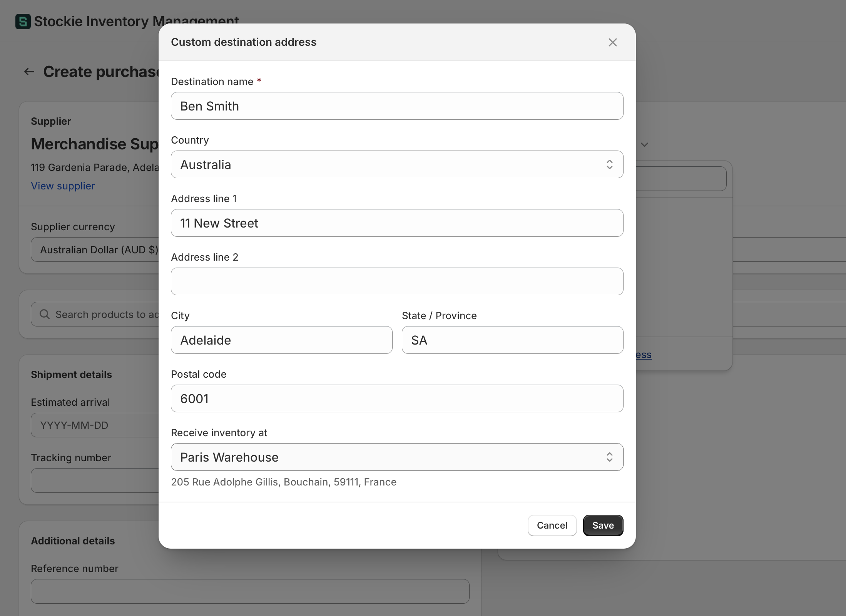Cancel the destination address dialog
The image size is (846, 616).
coord(552,525)
